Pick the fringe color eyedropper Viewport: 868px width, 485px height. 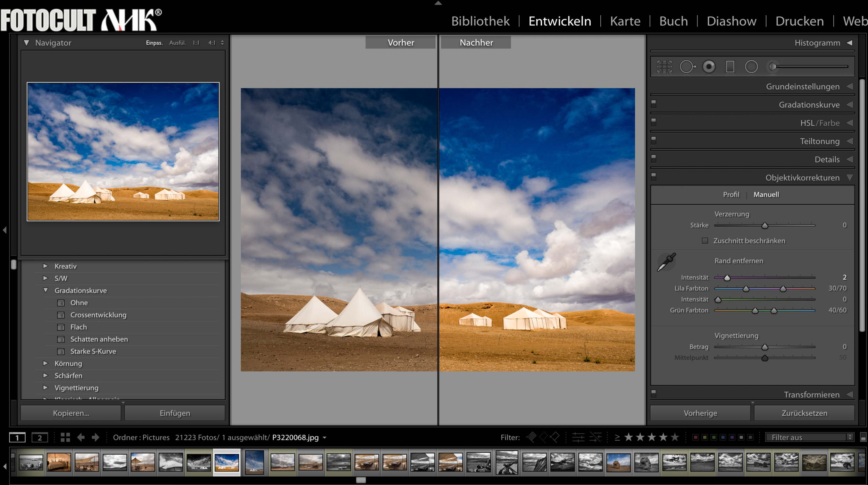666,262
